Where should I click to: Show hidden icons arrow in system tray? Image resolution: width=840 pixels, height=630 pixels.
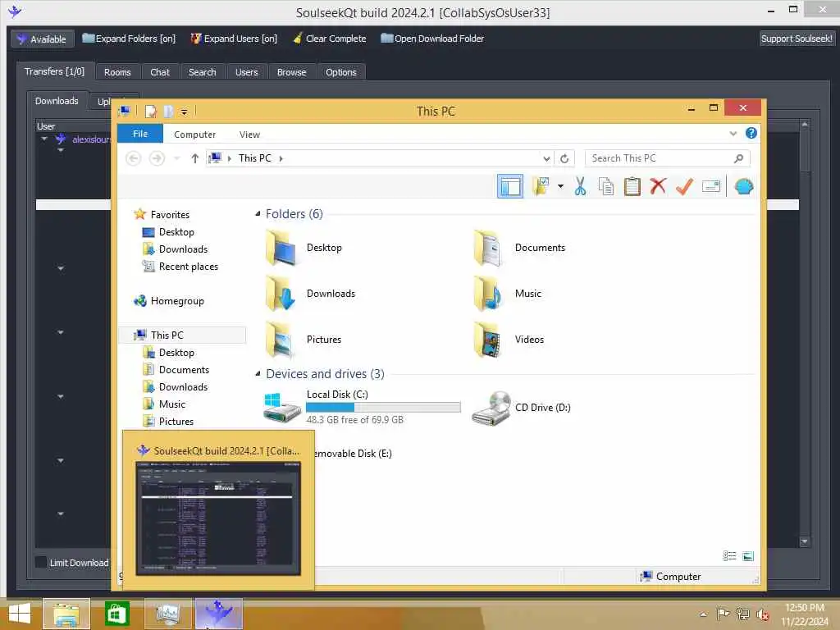(703, 614)
